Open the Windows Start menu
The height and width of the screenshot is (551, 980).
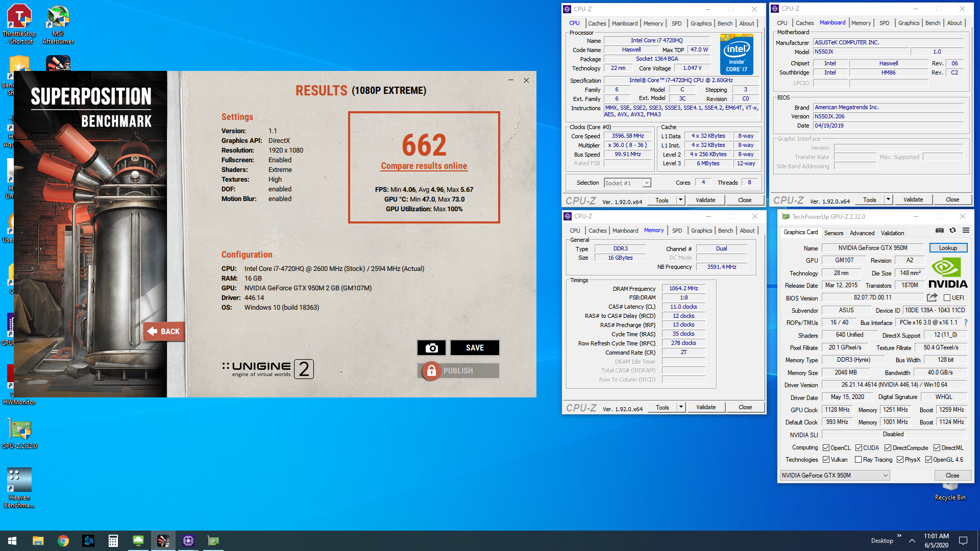coord(12,541)
